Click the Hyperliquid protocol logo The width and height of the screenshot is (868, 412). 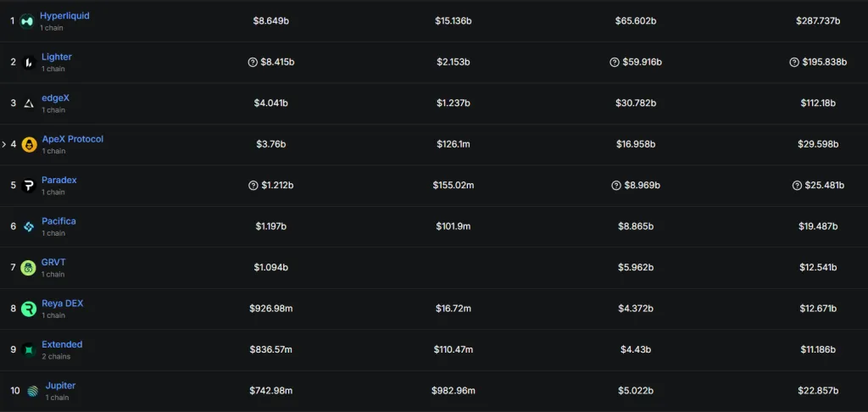pyautogui.click(x=27, y=21)
